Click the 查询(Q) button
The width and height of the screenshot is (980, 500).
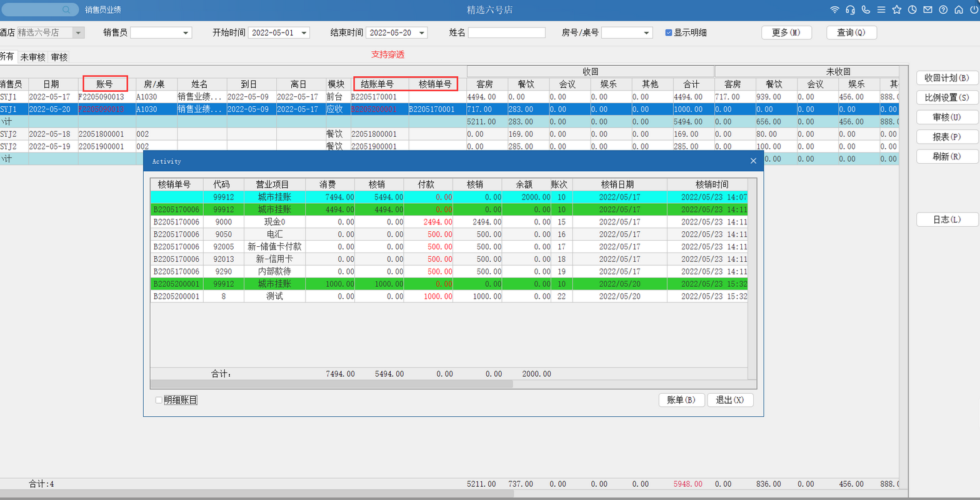(x=851, y=32)
